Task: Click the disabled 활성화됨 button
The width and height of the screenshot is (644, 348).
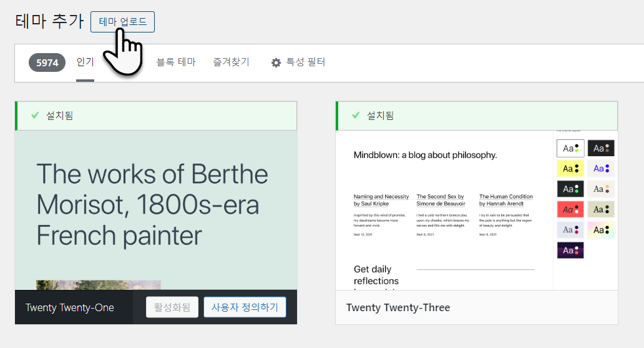Action: [x=172, y=307]
